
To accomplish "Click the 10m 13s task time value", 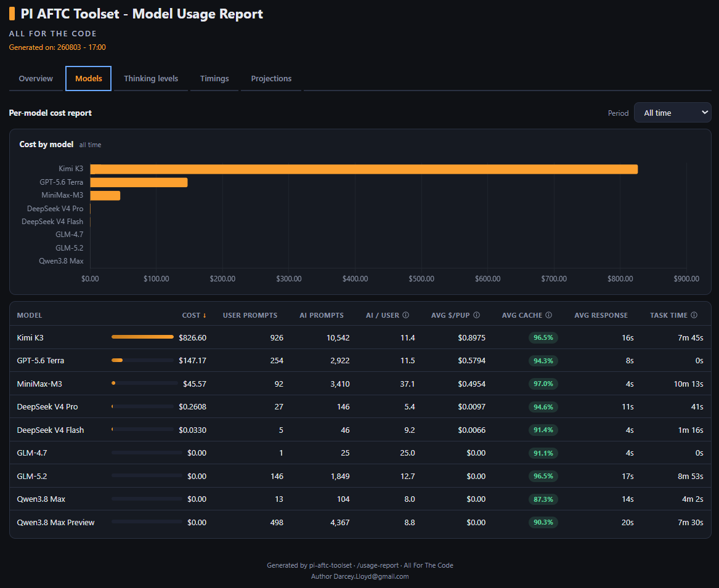I will (688, 384).
